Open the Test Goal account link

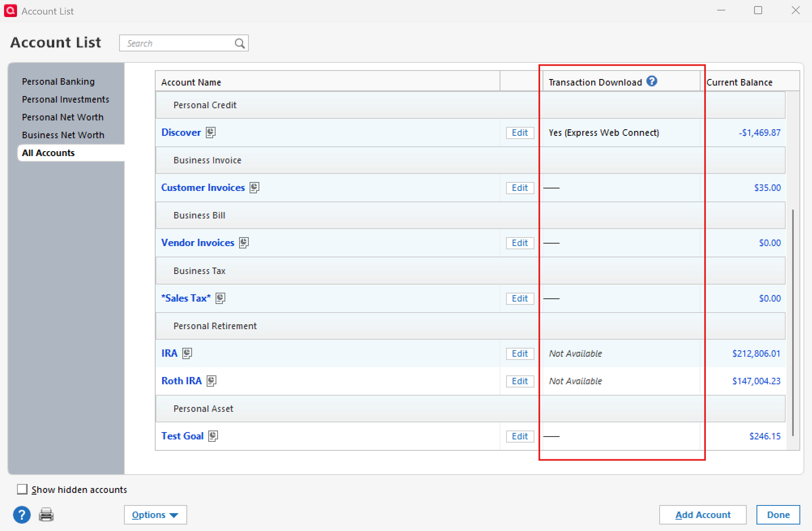pos(182,436)
